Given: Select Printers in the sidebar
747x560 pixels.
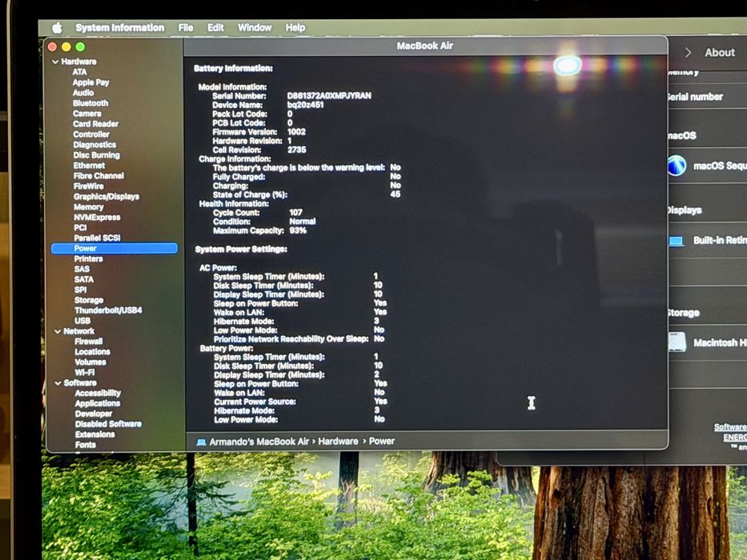Looking at the screenshot, I should tap(89, 259).
